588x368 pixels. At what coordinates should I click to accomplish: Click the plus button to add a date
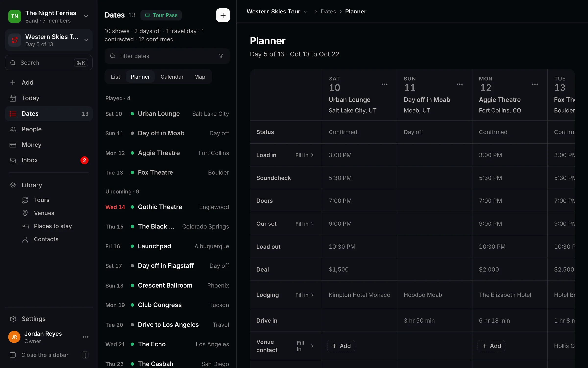click(x=223, y=15)
